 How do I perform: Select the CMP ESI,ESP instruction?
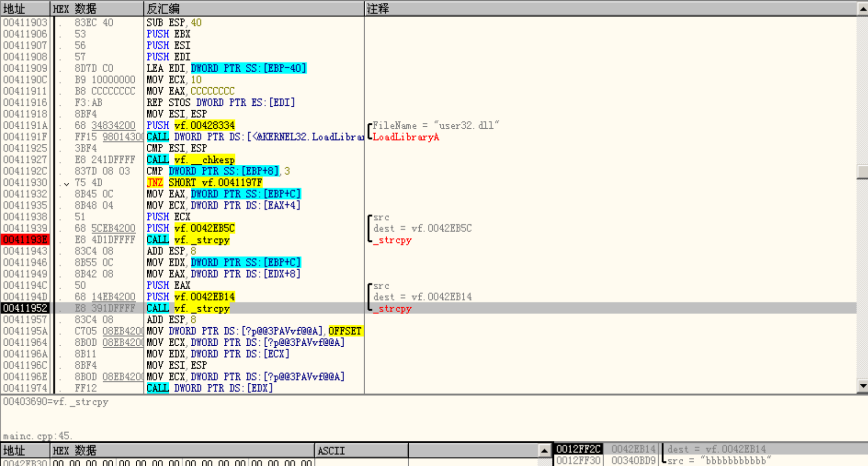(x=176, y=148)
